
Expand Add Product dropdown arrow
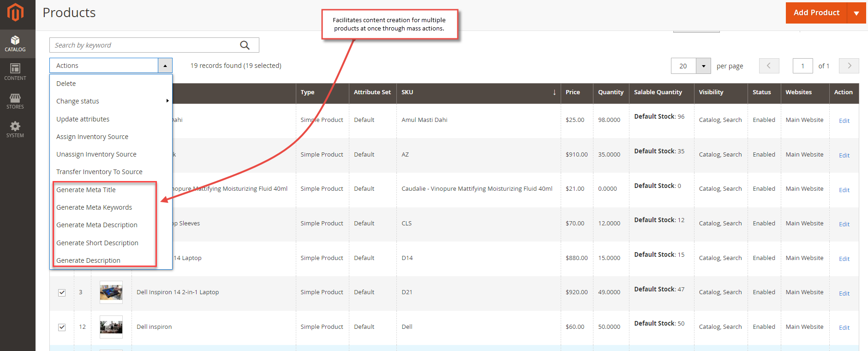pos(856,13)
